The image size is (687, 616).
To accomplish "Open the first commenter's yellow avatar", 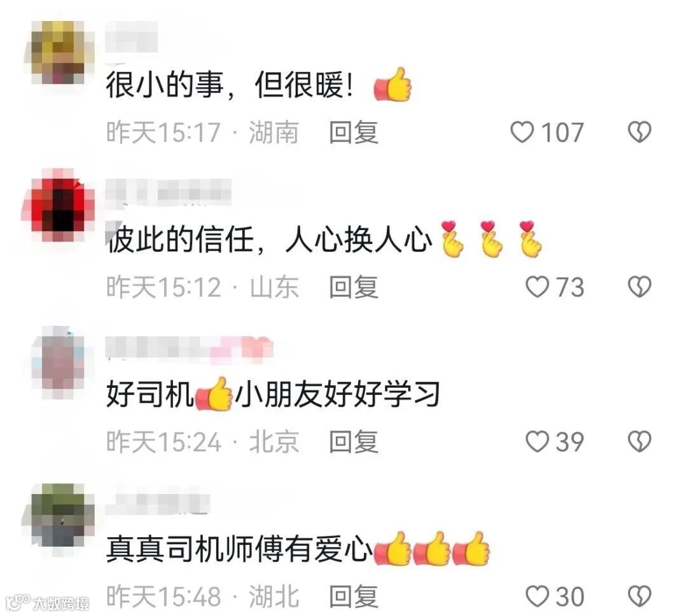I will 59,52.
